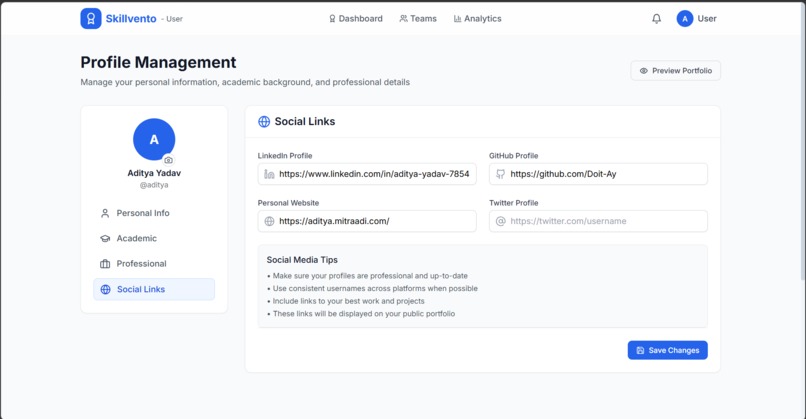The width and height of the screenshot is (806, 419).
Task: Open the Dashboard page
Action: 356,19
